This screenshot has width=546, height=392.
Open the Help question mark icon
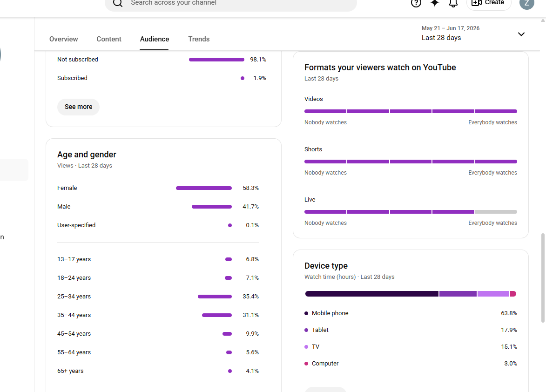(x=416, y=3)
